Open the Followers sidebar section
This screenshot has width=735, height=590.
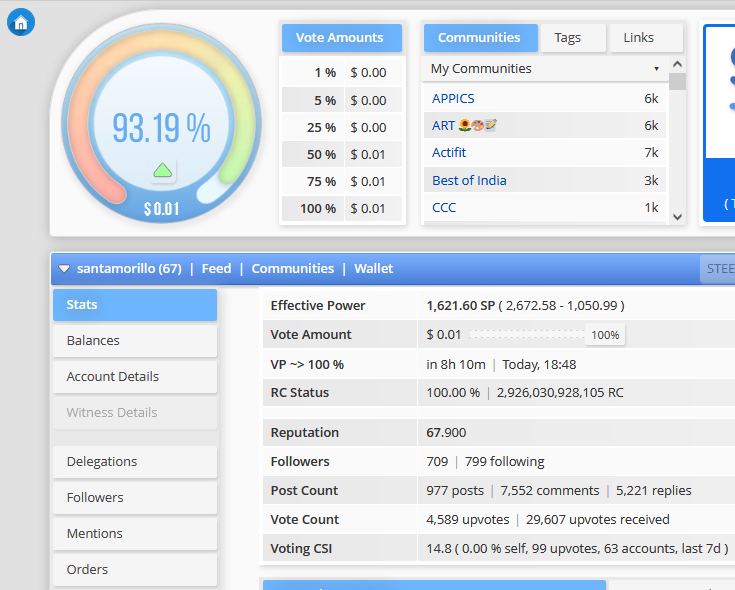click(x=135, y=498)
